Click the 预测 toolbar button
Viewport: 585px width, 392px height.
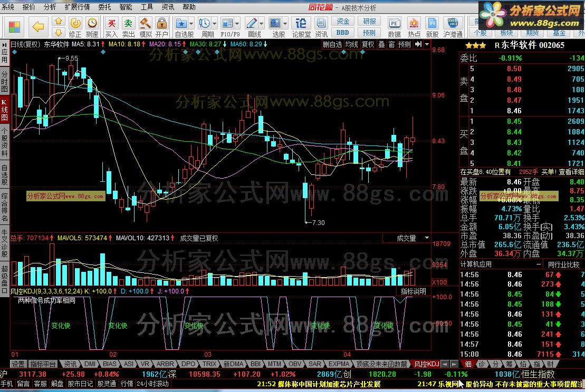point(369,33)
